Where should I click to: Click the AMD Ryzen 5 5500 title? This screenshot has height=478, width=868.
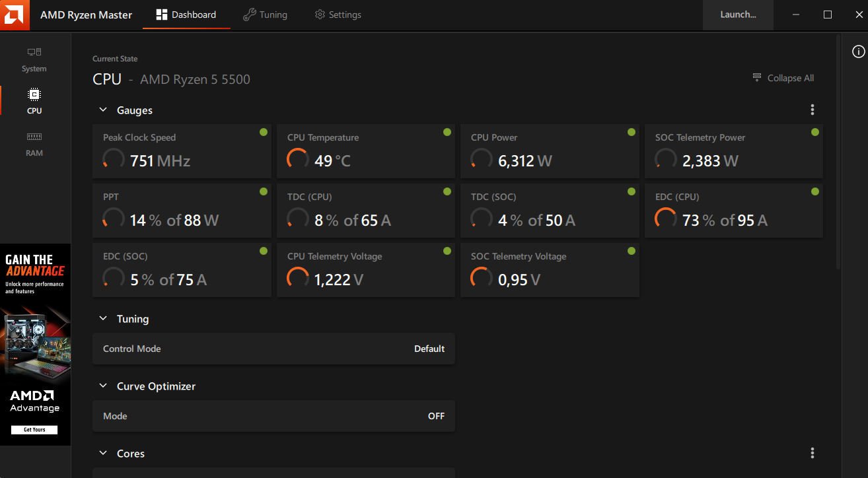point(196,79)
